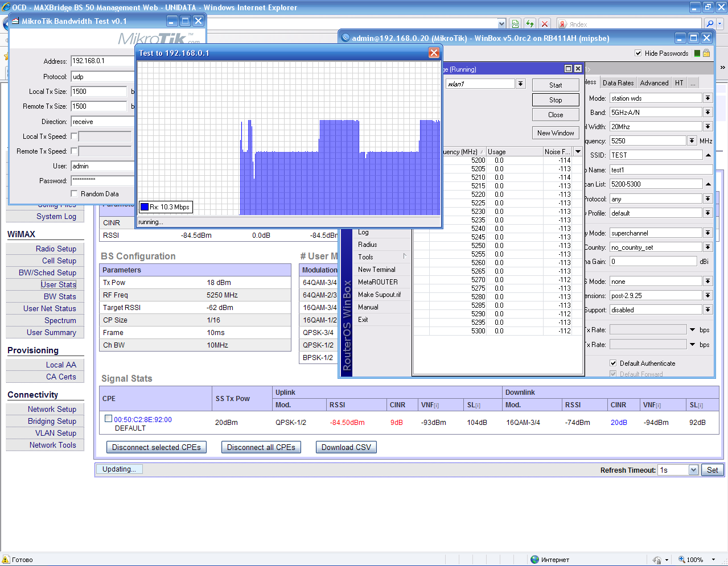728x566 pixels.
Task: Expand the Refresh Timeout dropdown
Action: tap(693, 470)
